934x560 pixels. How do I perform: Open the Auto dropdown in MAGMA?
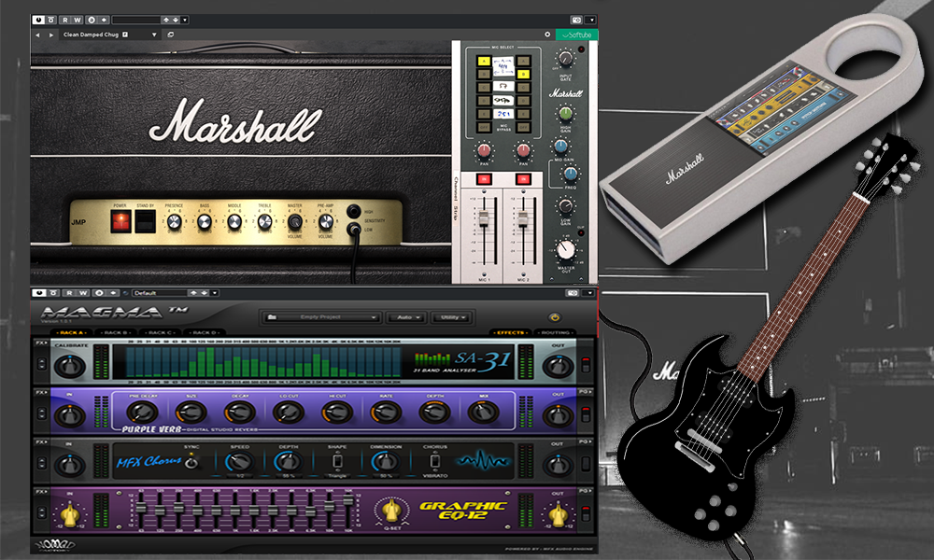pos(407,316)
